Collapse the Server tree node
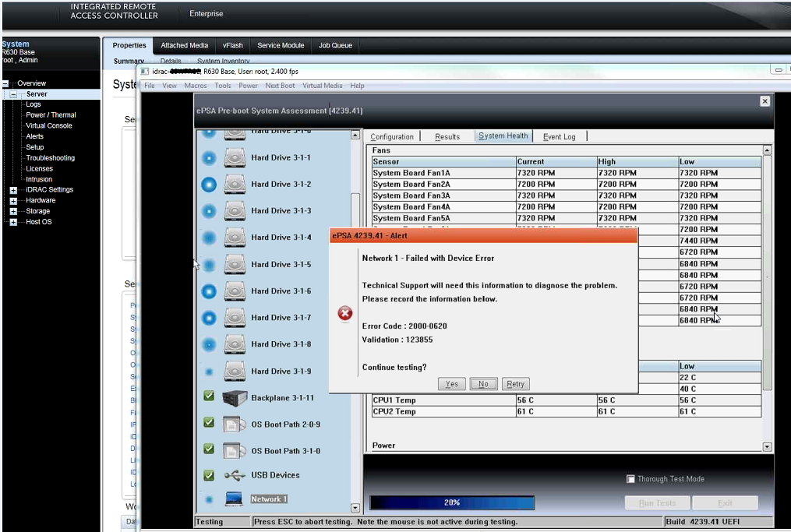The image size is (791, 532). coord(12,93)
